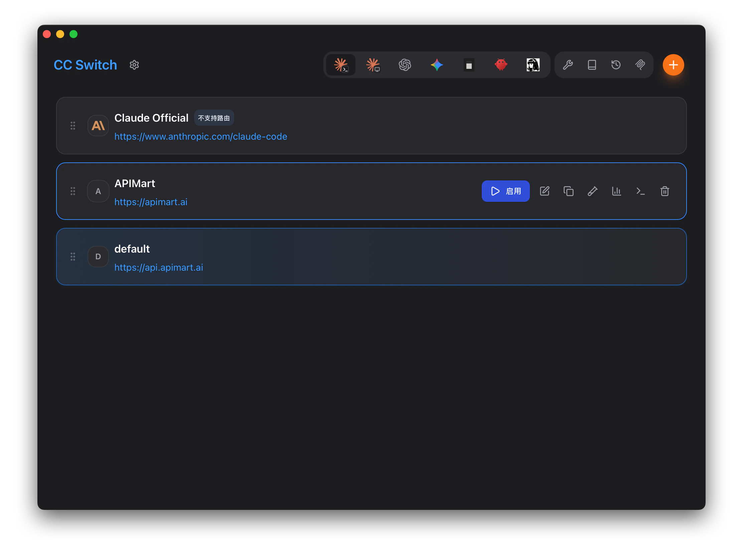Maximize the CC Switch window

pos(73,34)
